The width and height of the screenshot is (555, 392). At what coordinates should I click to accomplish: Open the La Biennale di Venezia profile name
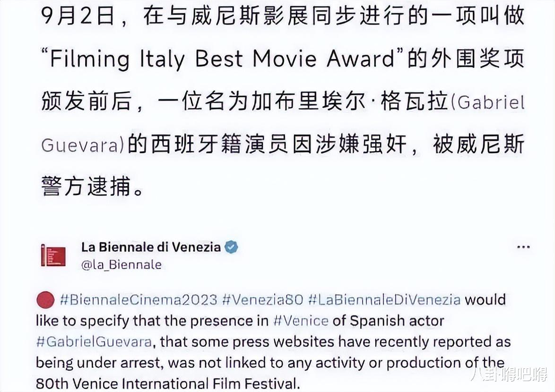pyautogui.click(x=151, y=247)
